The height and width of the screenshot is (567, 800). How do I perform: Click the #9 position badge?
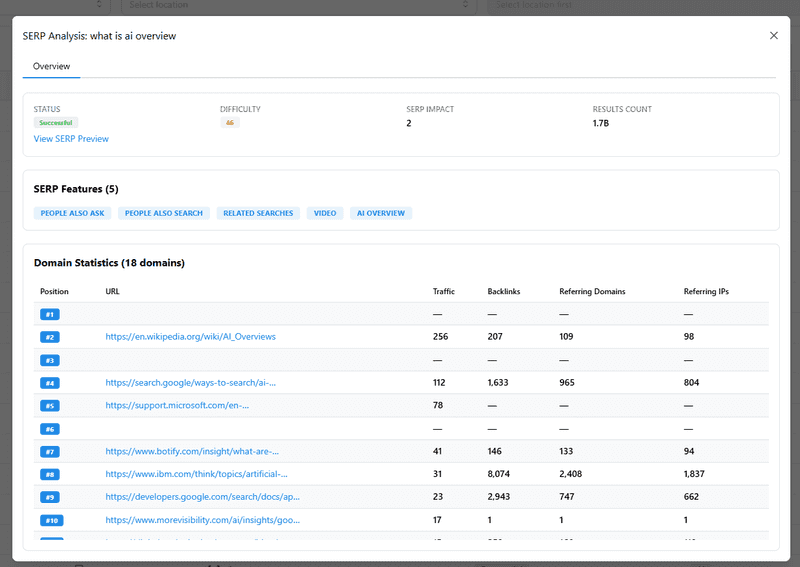click(x=50, y=498)
